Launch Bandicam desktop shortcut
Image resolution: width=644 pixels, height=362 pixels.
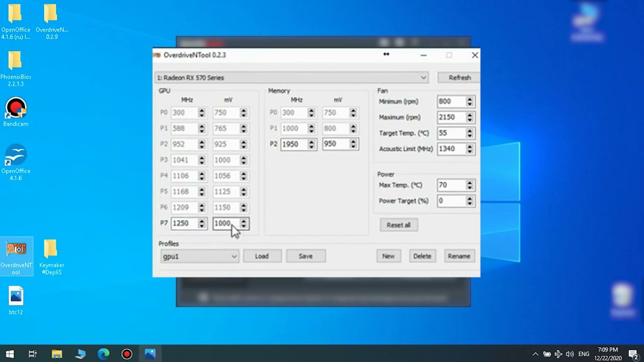pyautogui.click(x=16, y=112)
